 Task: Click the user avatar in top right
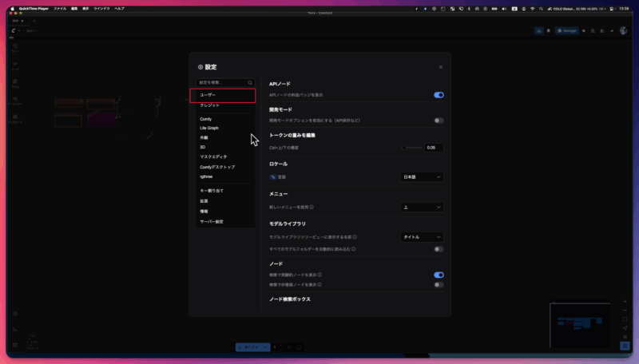(622, 30)
